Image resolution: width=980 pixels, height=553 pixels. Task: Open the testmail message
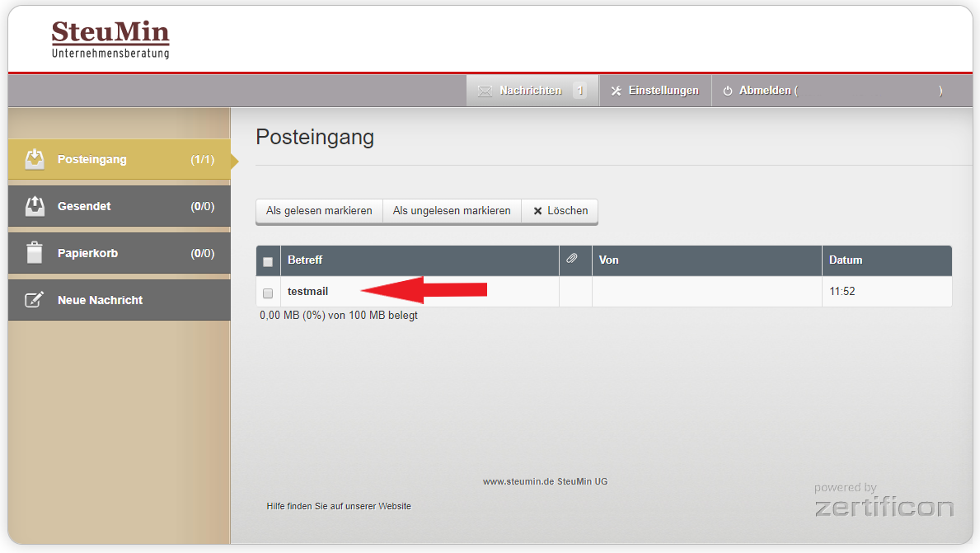[307, 291]
